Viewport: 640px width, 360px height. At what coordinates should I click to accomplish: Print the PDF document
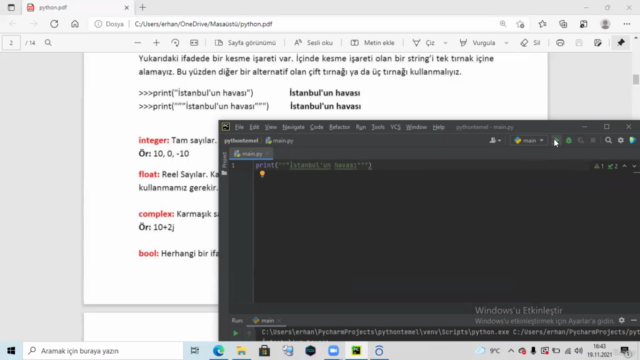point(560,43)
